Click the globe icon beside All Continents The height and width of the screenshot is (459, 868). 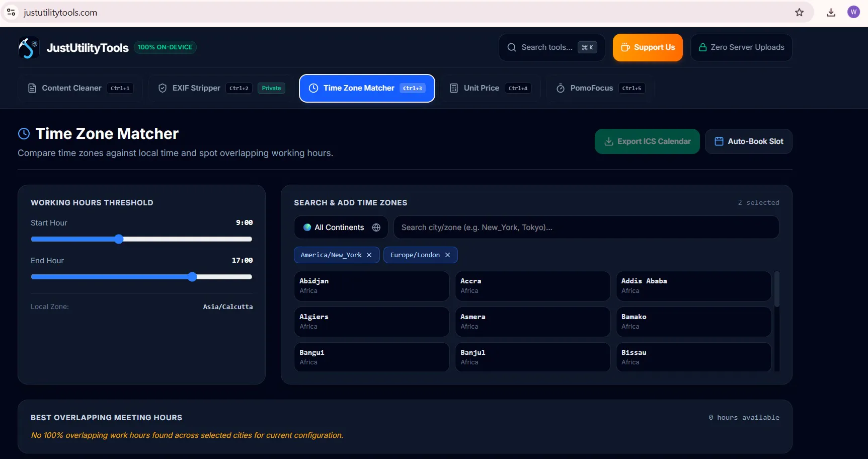(376, 227)
